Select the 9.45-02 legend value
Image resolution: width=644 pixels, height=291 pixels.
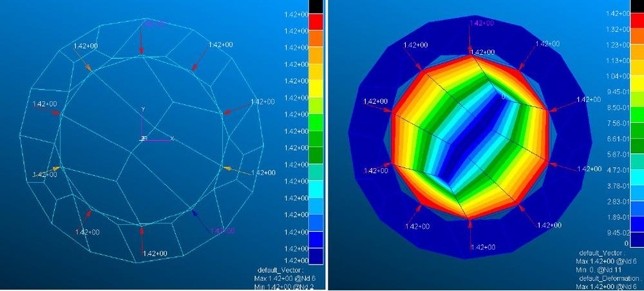[x=618, y=233]
